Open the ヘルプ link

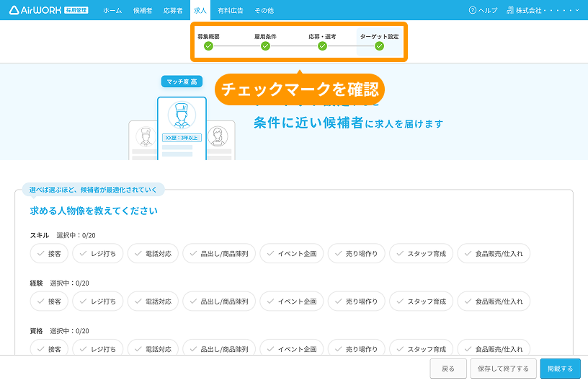click(483, 10)
